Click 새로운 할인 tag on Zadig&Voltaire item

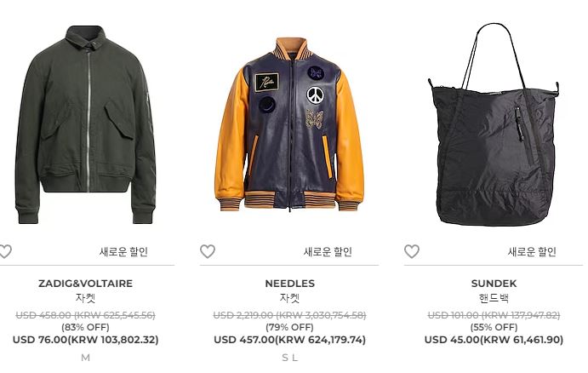point(123,252)
